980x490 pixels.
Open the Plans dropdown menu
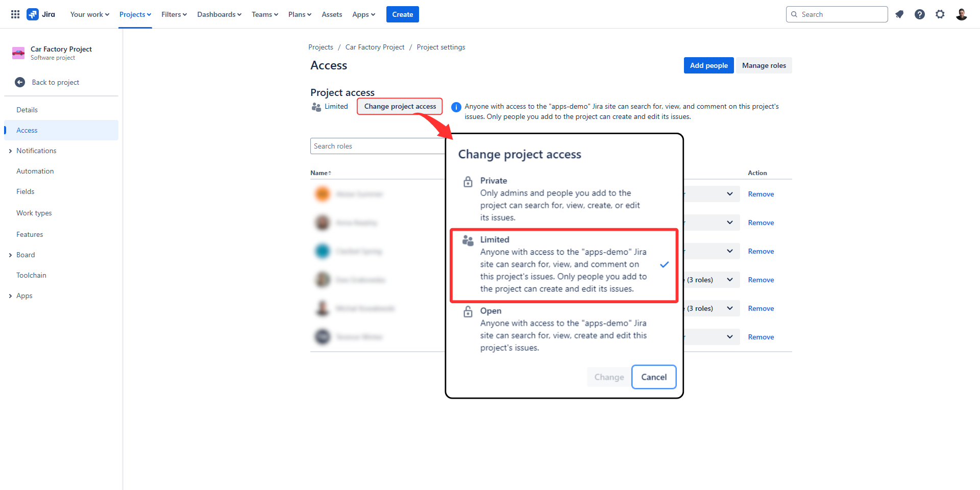tap(300, 14)
